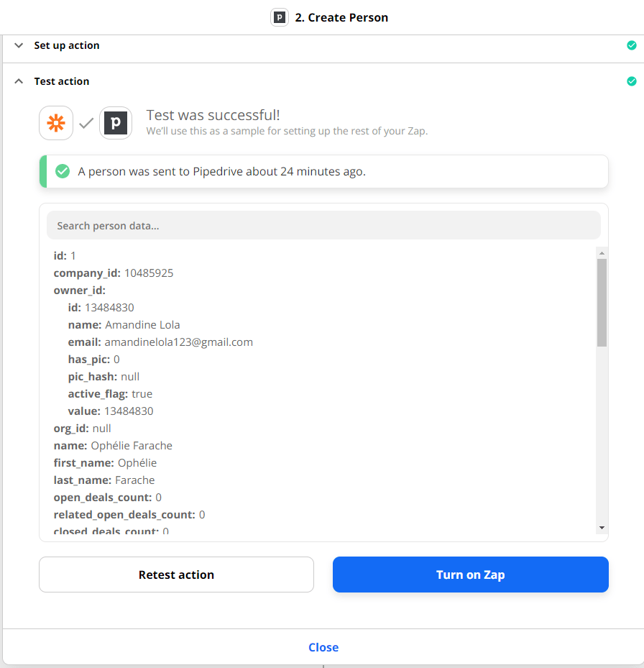Click the Pipedrive icon beside Create Person title
Screen dimensions: 644x668
click(x=280, y=17)
